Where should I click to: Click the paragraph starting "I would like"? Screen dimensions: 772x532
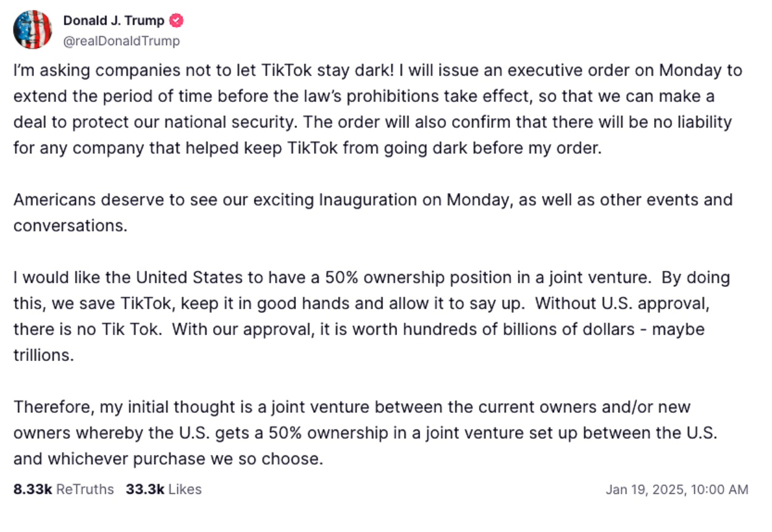[x=372, y=316]
